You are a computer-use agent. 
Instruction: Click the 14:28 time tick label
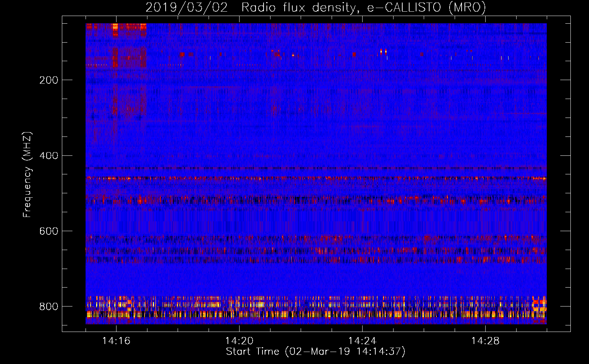click(x=485, y=341)
